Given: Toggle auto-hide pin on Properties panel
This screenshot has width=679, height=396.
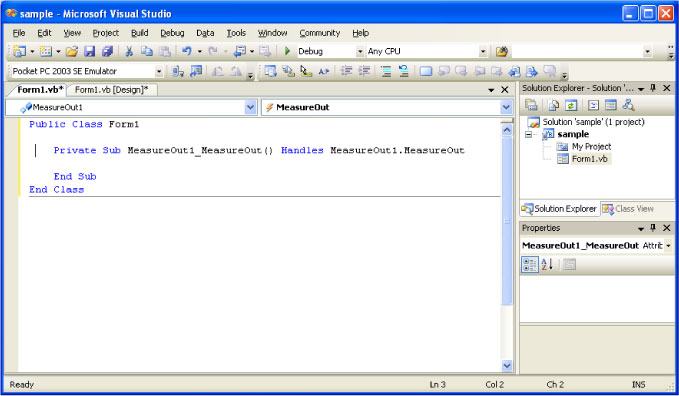Looking at the screenshot, I should (x=653, y=228).
